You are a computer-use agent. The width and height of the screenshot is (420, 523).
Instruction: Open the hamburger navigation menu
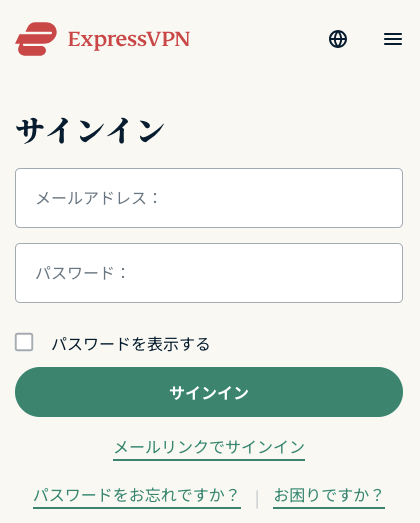click(393, 39)
